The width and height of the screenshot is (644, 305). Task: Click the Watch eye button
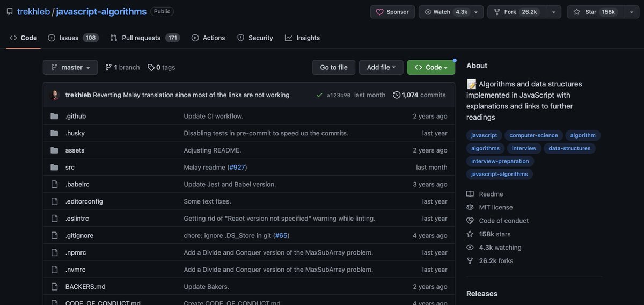(x=443, y=12)
